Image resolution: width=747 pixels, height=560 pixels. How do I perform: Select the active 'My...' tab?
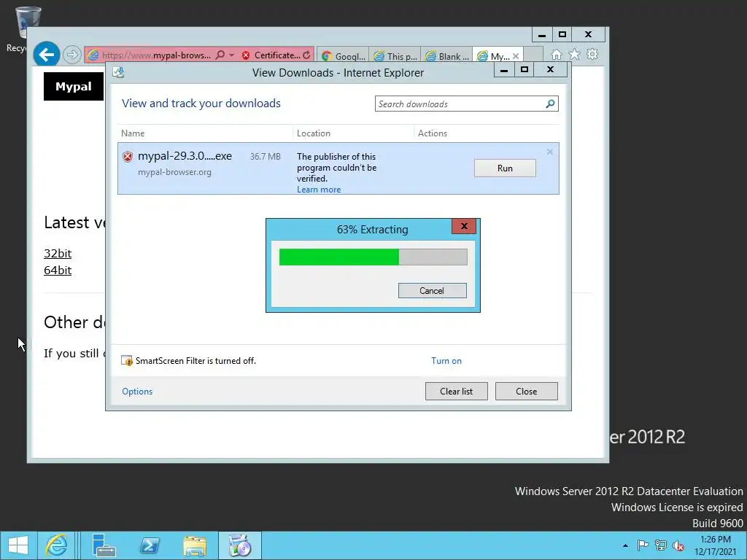(492, 56)
